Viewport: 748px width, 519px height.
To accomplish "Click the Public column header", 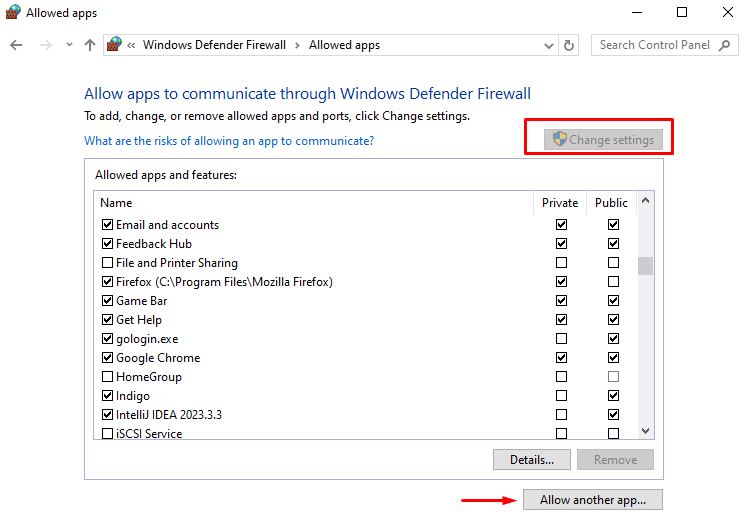I will (x=611, y=203).
